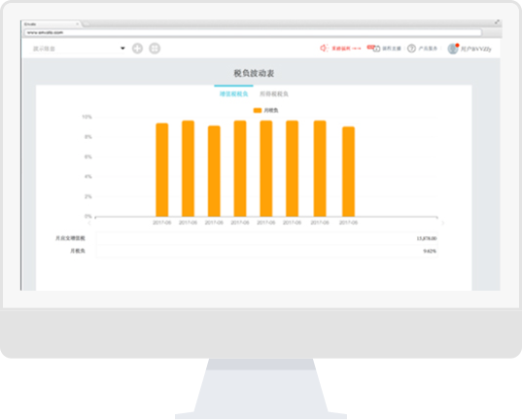Switch to the 所得税税负 tab
This screenshot has height=420, width=522.
click(274, 94)
